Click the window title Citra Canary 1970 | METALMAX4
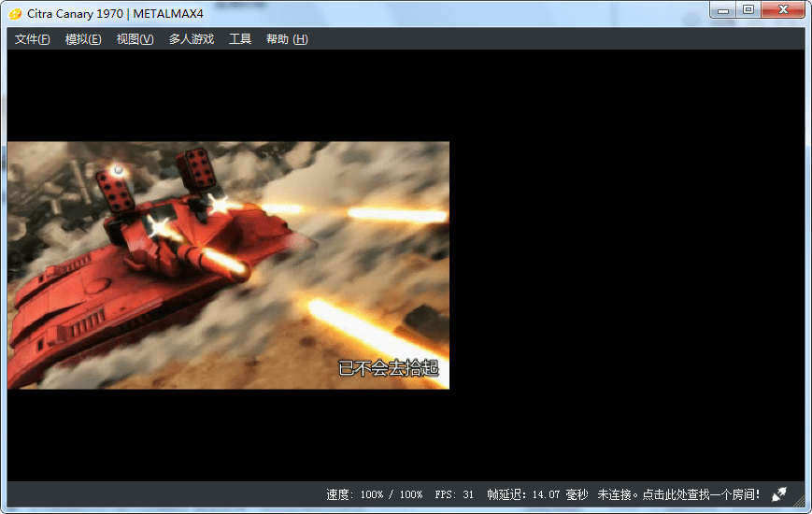 coord(115,14)
